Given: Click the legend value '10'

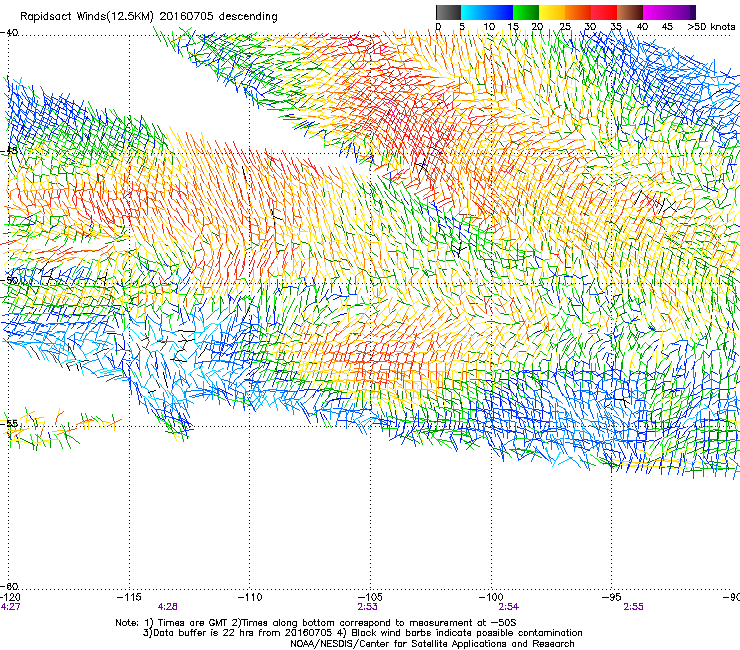Looking at the screenshot, I should (489, 27).
